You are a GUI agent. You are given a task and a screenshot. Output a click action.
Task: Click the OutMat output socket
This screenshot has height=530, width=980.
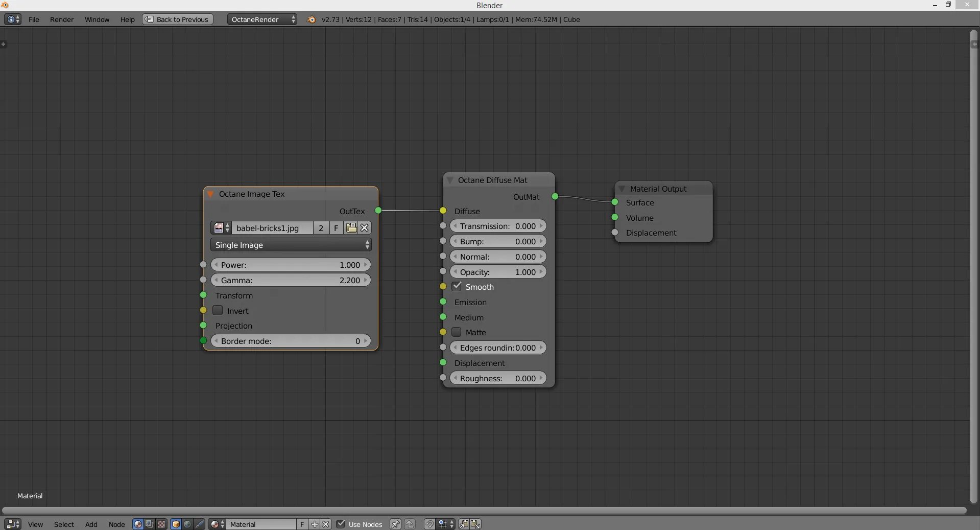coord(555,196)
